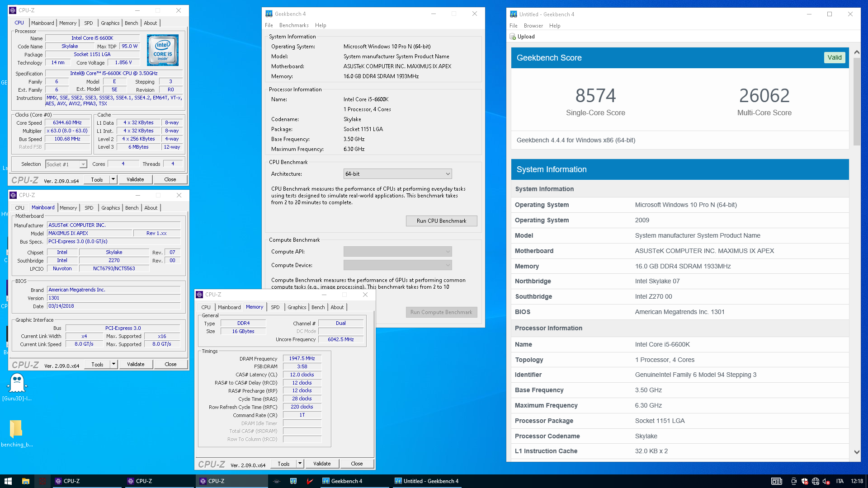
Task: Open the benching folder on the desktop
Action: coord(16,428)
